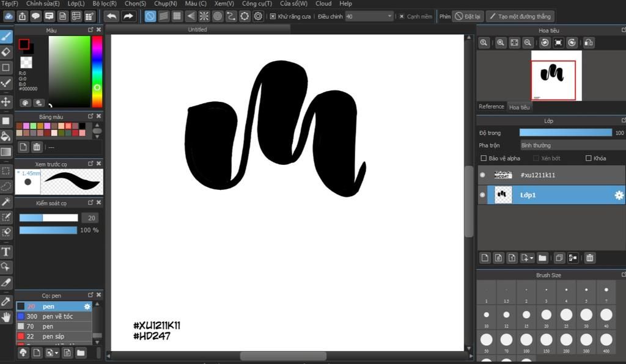This screenshot has width=626, height=364.
Task: Select the Gradient tool
Action: [6, 151]
